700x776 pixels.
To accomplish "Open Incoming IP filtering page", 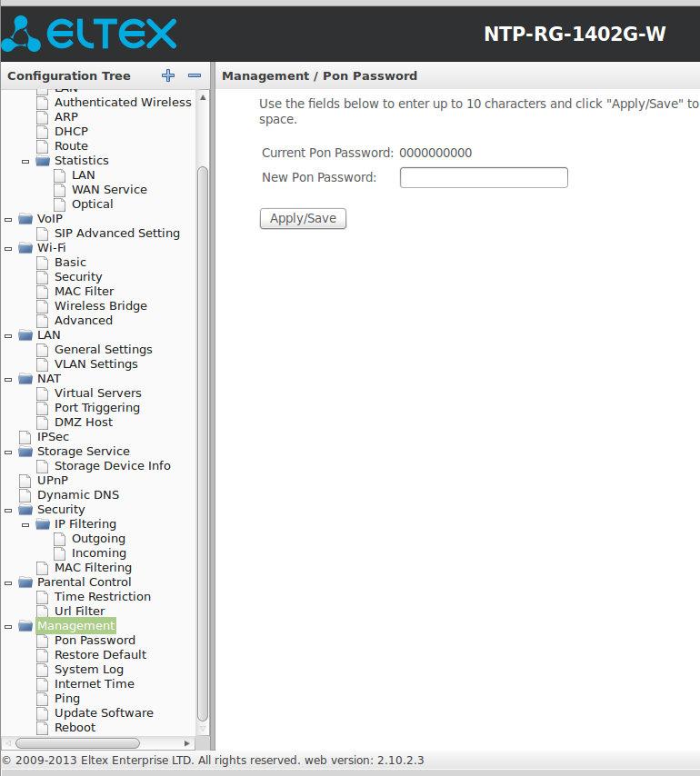I will tap(99, 553).
